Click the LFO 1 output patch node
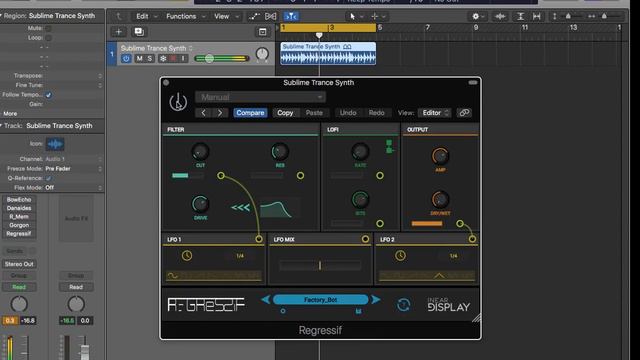Viewport: 640px width, 360px height. click(x=259, y=239)
